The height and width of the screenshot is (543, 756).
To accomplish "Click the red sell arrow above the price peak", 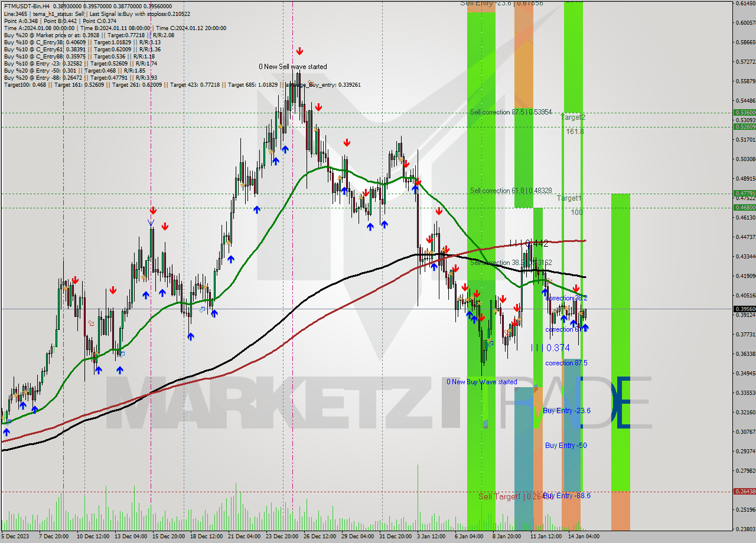I will pos(300,51).
